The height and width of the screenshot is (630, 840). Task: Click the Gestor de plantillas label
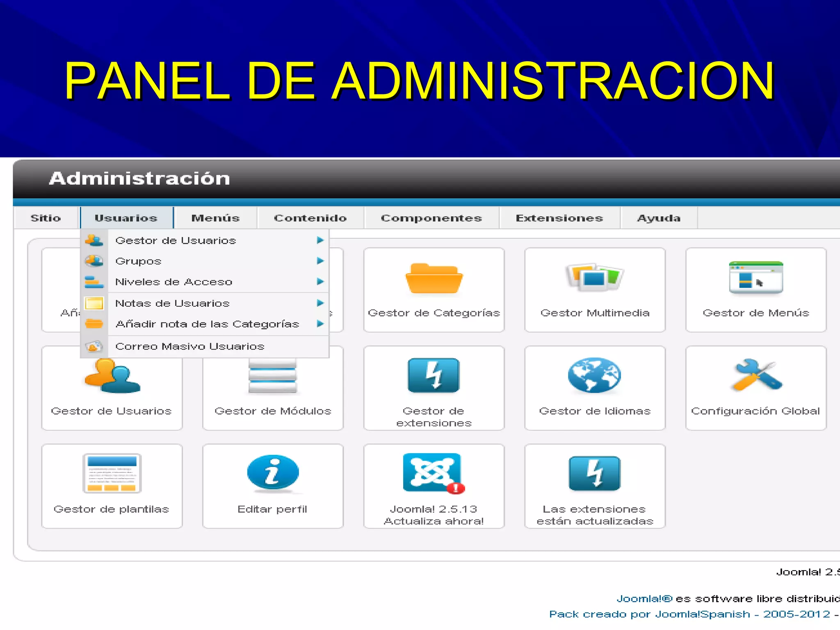tap(111, 509)
